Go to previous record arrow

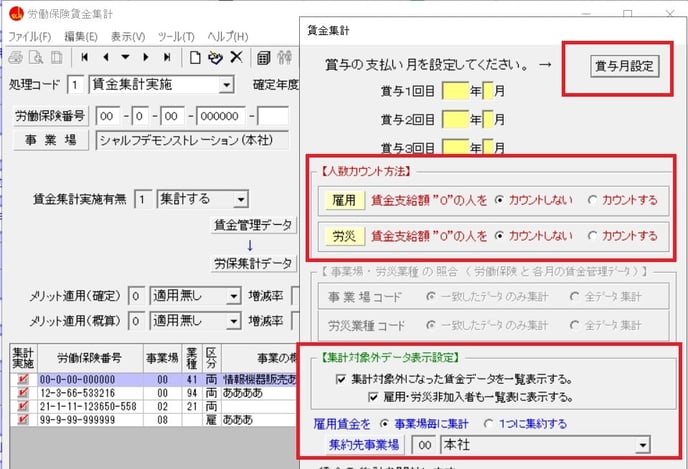coord(105,57)
